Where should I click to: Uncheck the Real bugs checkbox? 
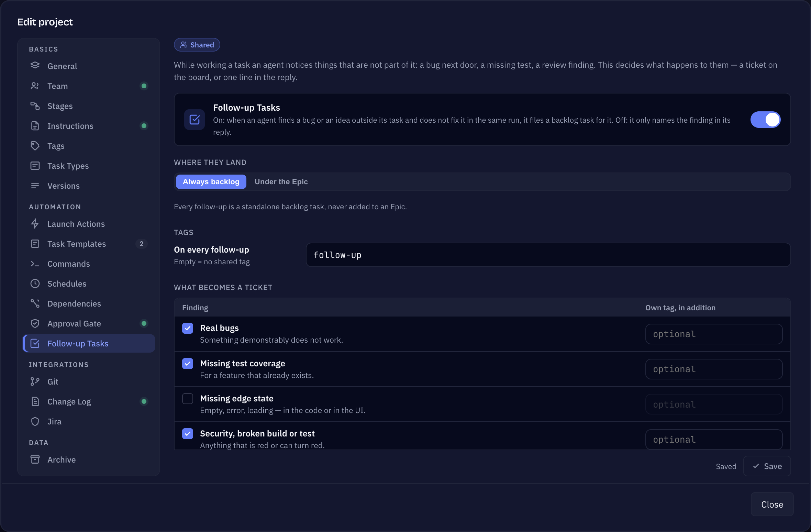(x=188, y=328)
